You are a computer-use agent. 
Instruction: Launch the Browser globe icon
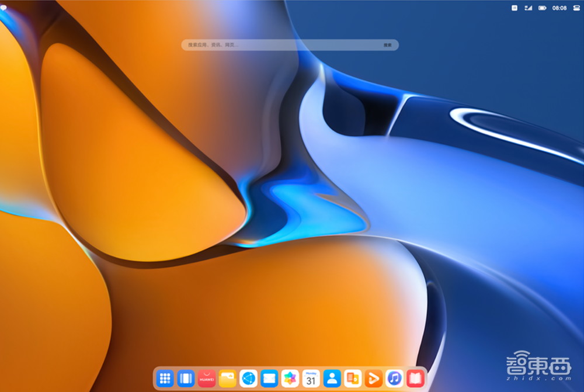(249, 379)
